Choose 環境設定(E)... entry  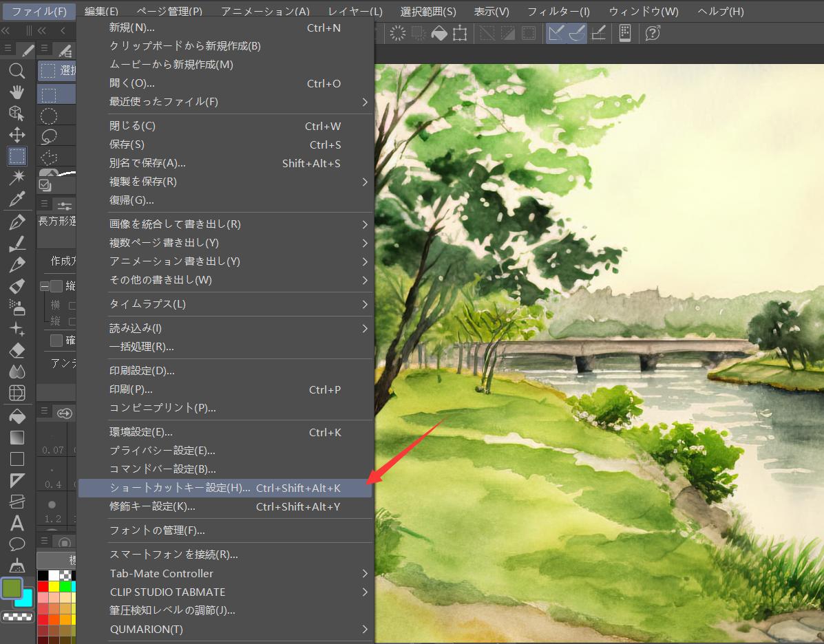click(225, 432)
